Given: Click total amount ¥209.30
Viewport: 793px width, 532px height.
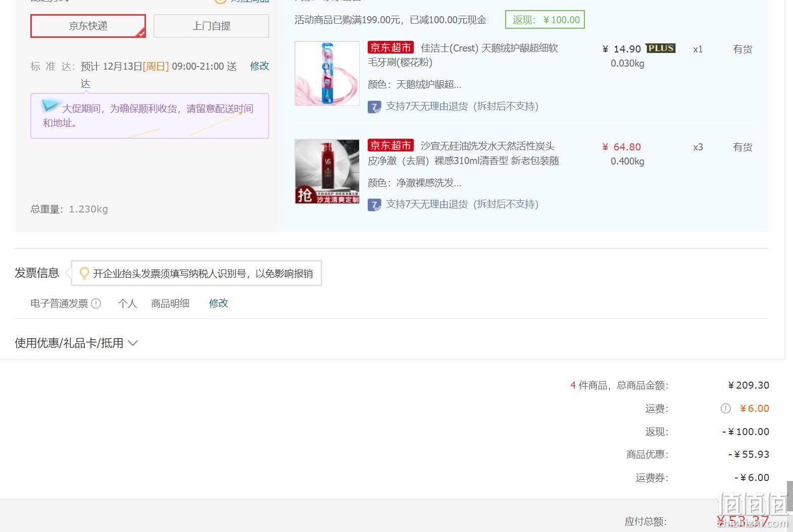Looking at the screenshot, I should point(749,385).
